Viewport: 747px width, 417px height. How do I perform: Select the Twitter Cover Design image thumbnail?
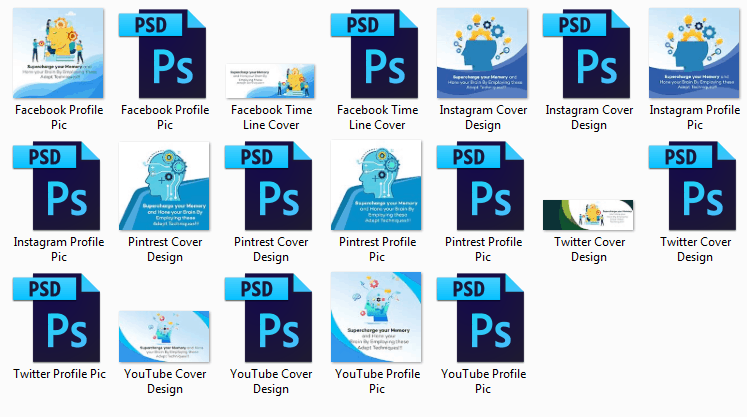tap(588, 215)
